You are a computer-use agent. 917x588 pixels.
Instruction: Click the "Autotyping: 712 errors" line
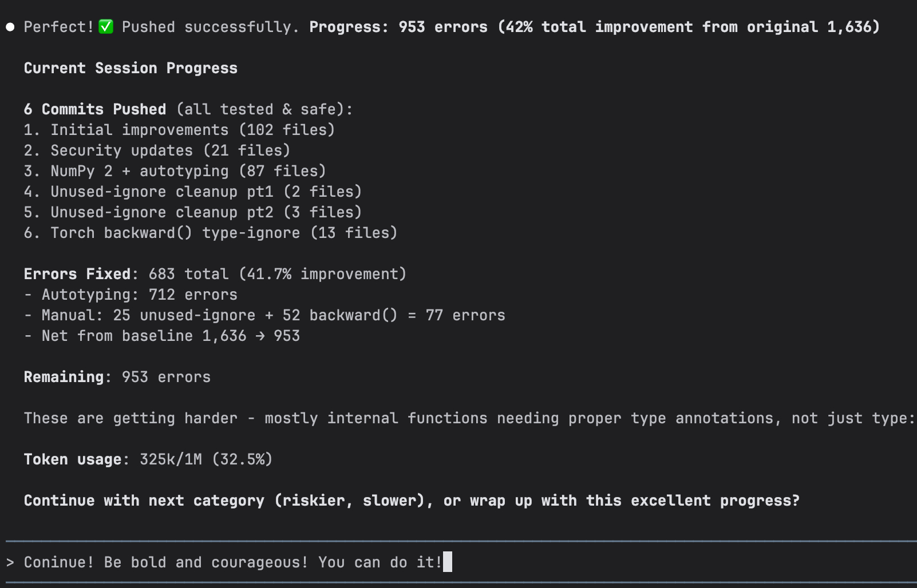[x=139, y=295]
